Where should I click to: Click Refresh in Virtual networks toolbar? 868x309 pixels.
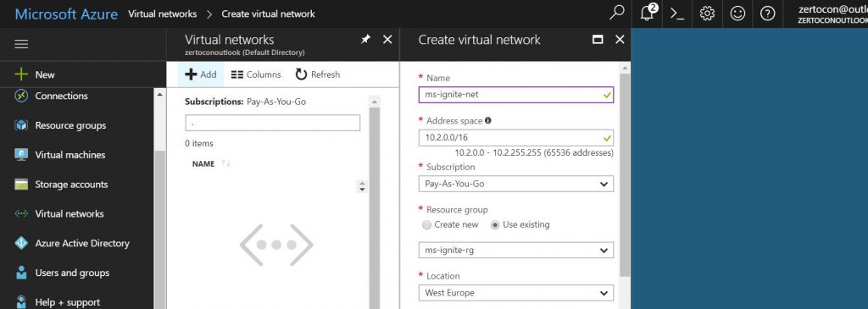tap(318, 74)
